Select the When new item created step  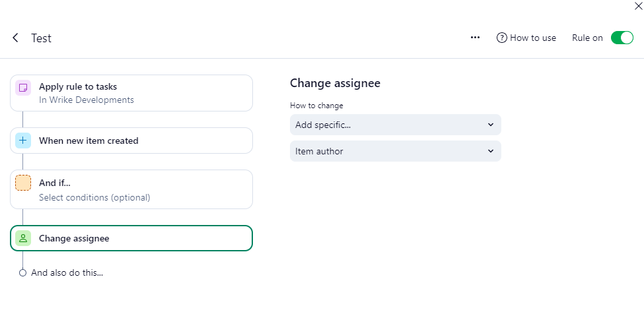(x=89, y=141)
